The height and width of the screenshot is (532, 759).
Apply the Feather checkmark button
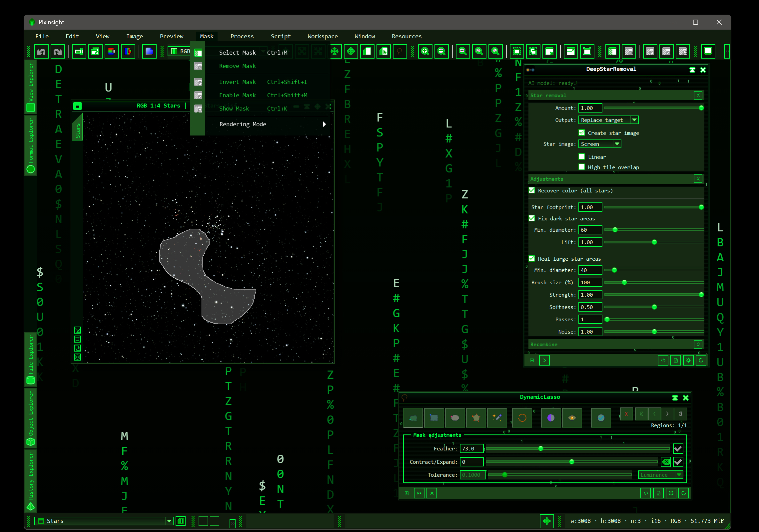pos(678,448)
